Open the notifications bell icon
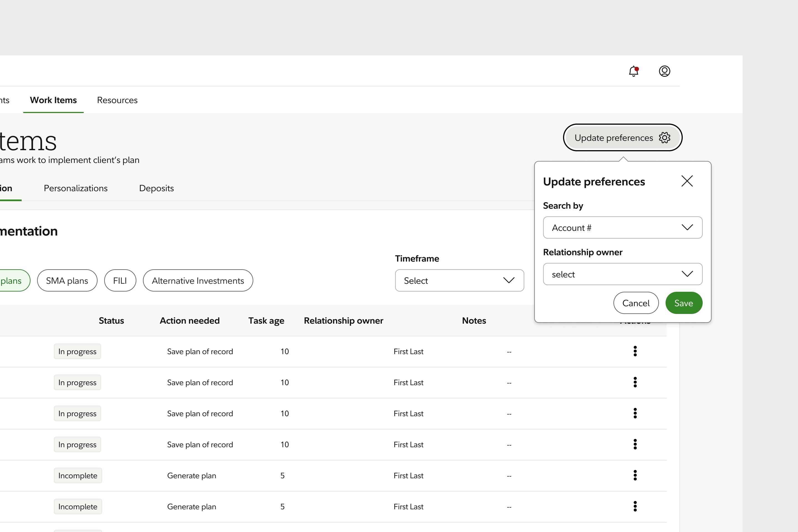The width and height of the screenshot is (798, 532). coord(634,71)
